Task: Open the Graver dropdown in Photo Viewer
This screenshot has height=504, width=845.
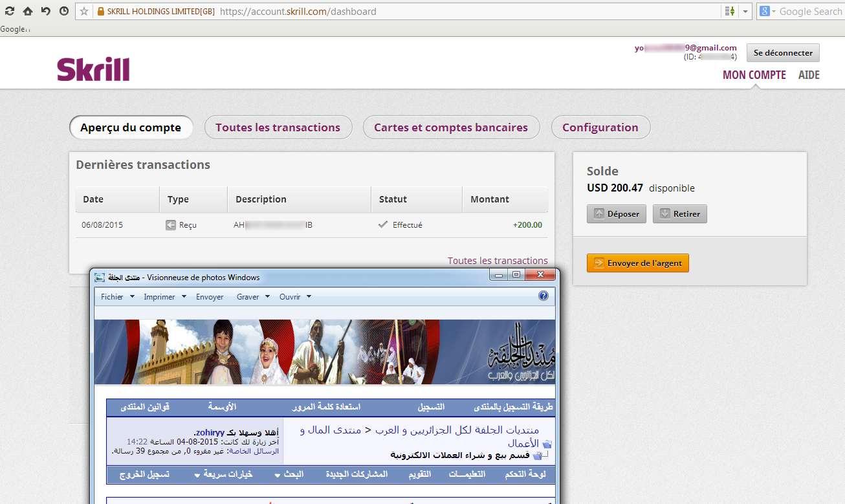Action: [x=253, y=297]
